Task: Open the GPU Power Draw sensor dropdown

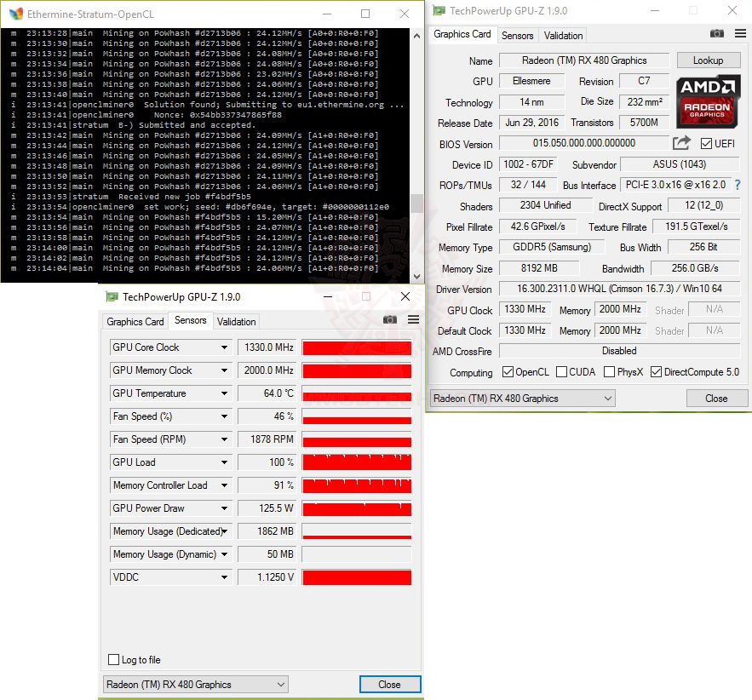Action: (224, 508)
